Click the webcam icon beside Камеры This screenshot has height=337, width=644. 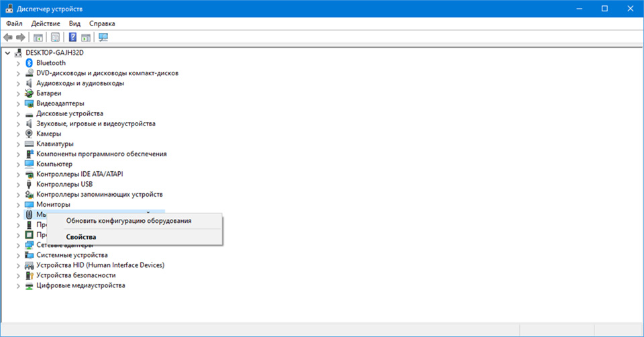29,134
